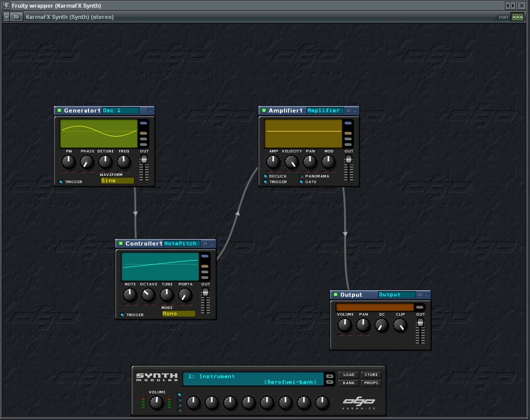The width and height of the screenshot is (530, 420).
Task: Click Generator1 OUT level slider
Action: coord(144,168)
